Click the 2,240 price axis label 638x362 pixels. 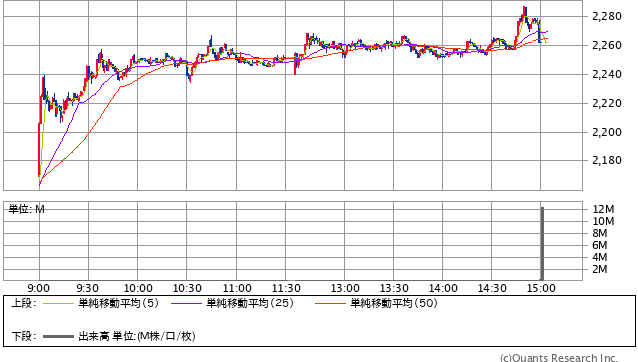point(607,74)
